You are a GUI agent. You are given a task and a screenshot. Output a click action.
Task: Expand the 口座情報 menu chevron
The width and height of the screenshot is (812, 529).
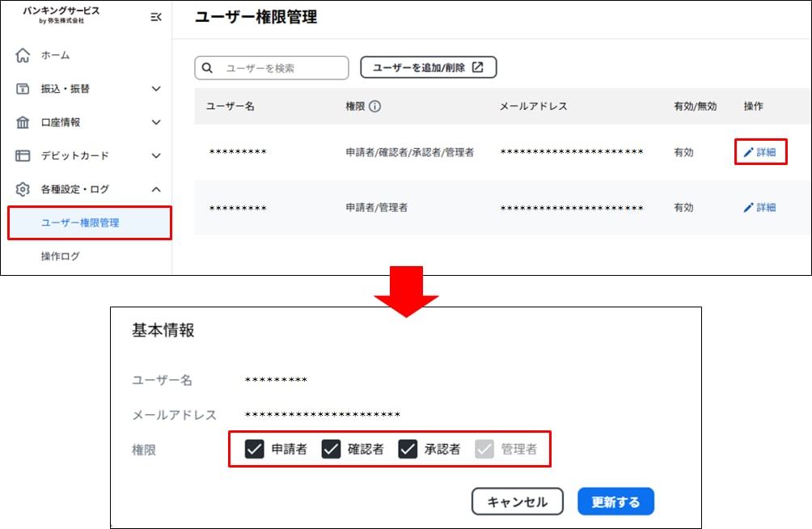(x=156, y=122)
